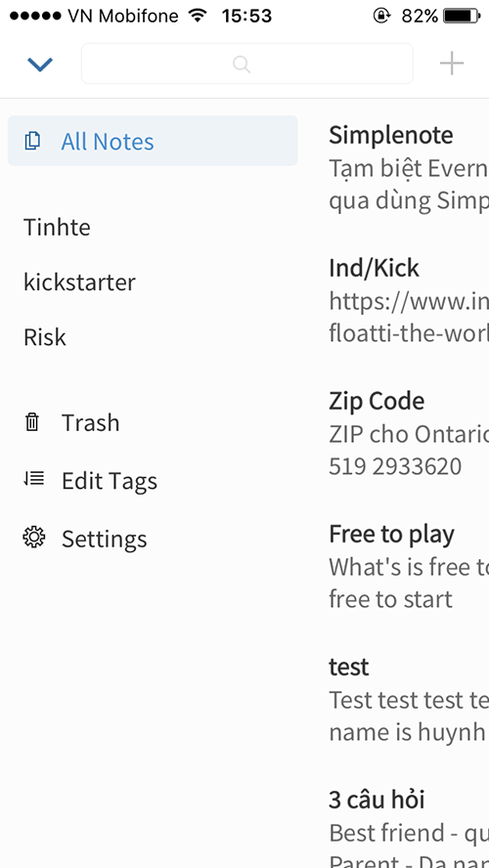Click the magnifier search icon
489x868 pixels.
[242, 65]
